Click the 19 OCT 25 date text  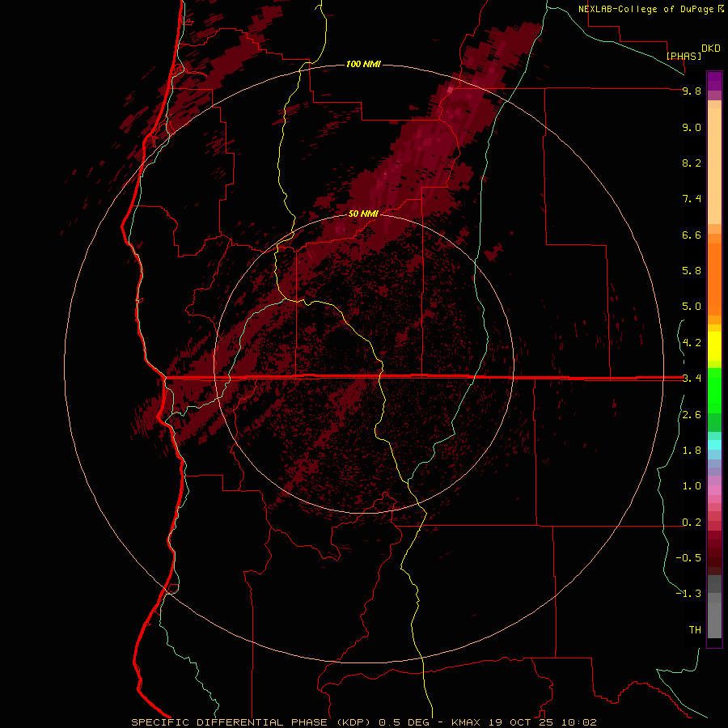[x=522, y=722]
